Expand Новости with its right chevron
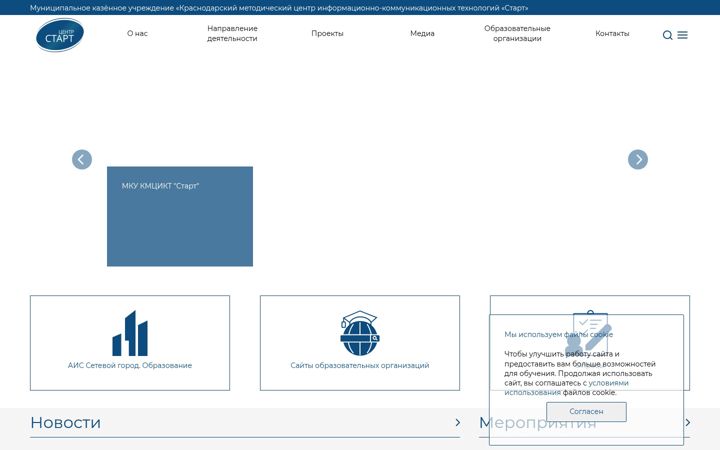The height and width of the screenshot is (450, 720). click(457, 422)
